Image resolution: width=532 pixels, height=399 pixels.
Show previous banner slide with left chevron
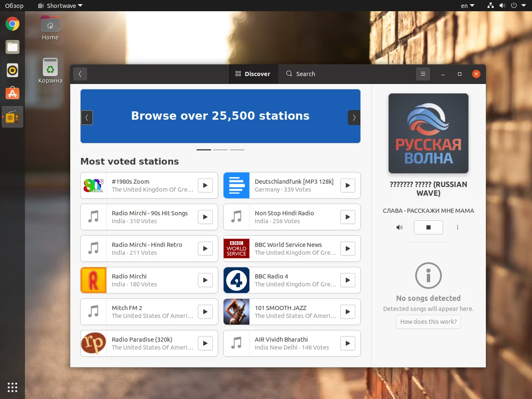coord(86,118)
